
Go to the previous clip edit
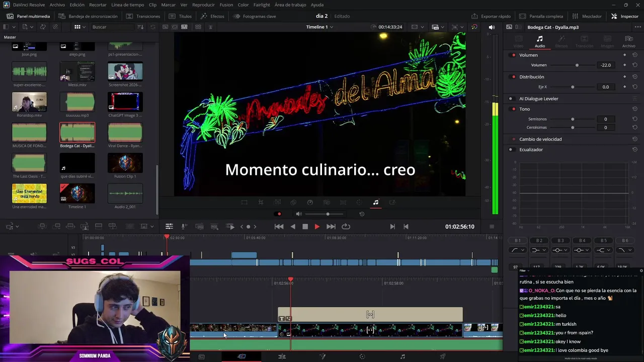pyautogui.click(x=406, y=227)
